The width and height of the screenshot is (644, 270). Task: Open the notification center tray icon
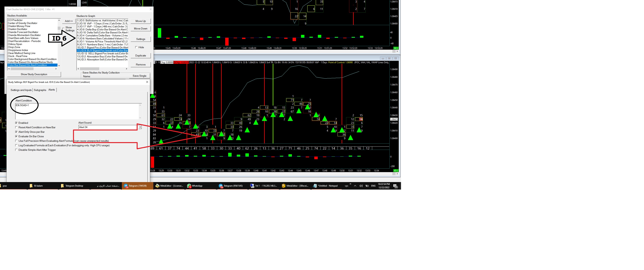[x=396, y=186]
